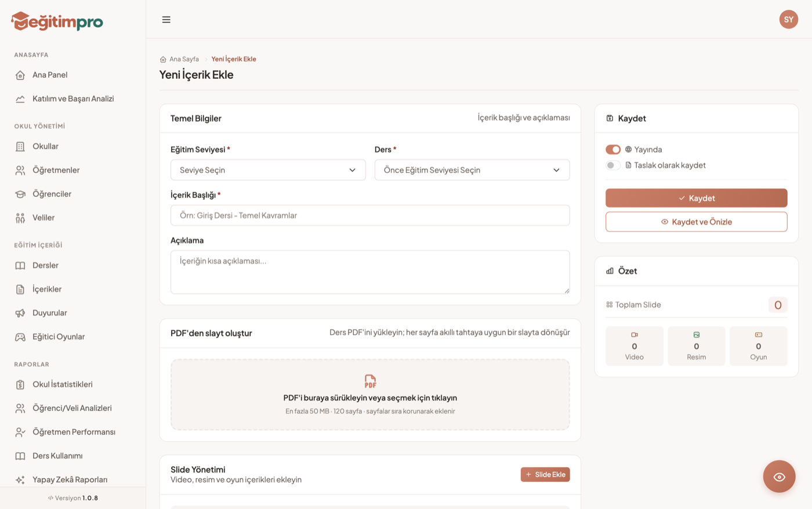Click the Slide Ekle button
The height and width of the screenshot is (509, 812).
pos(545,475)
